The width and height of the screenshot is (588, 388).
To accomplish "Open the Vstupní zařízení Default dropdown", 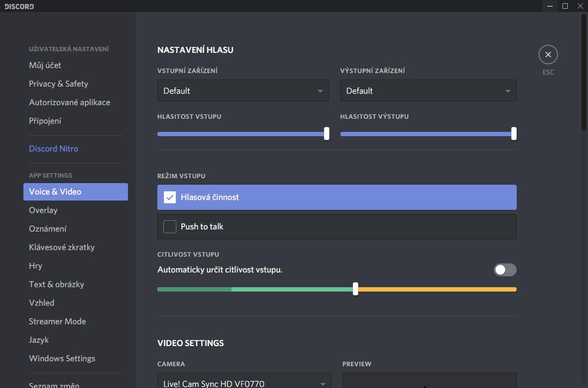I will tap(243, 90).
